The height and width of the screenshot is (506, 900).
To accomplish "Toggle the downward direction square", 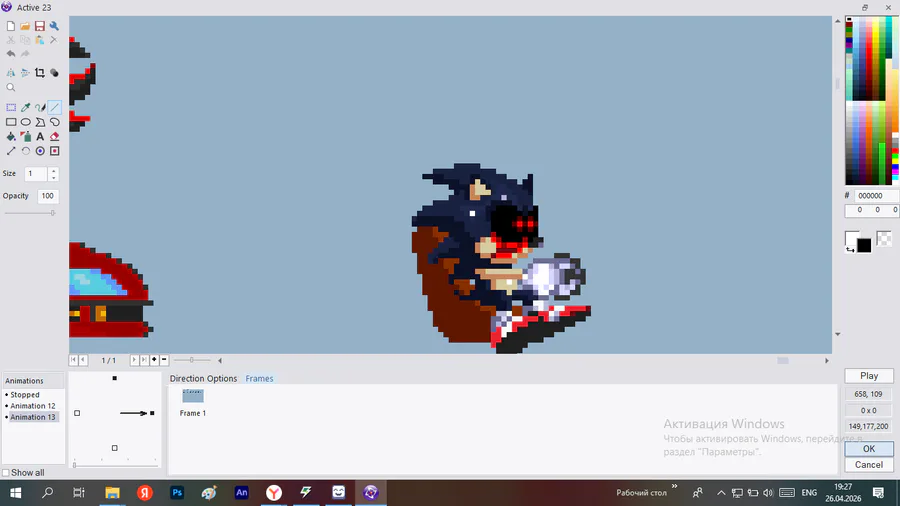I will 115,448.
